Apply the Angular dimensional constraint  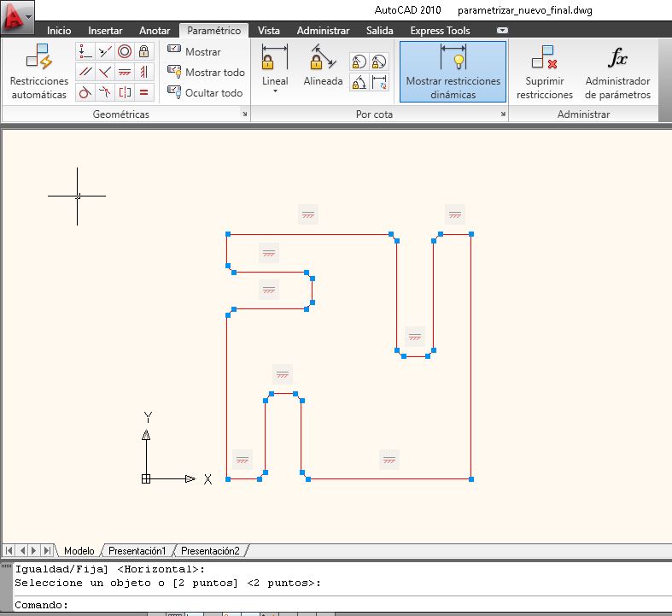click(x=359, y=82)
